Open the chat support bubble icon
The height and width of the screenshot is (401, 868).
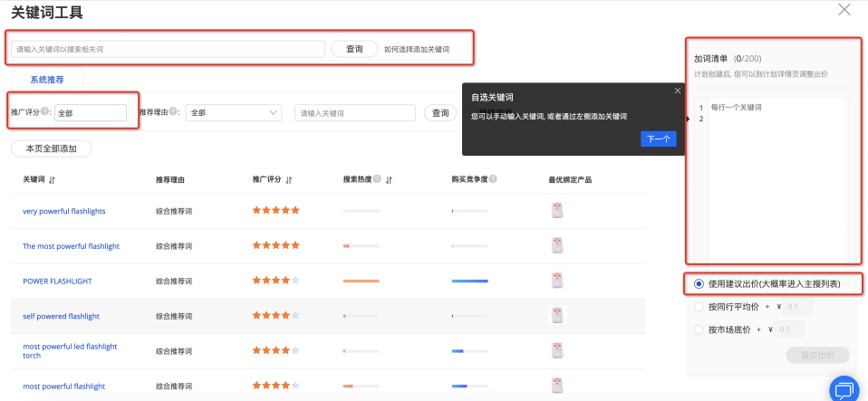(844, 389)
